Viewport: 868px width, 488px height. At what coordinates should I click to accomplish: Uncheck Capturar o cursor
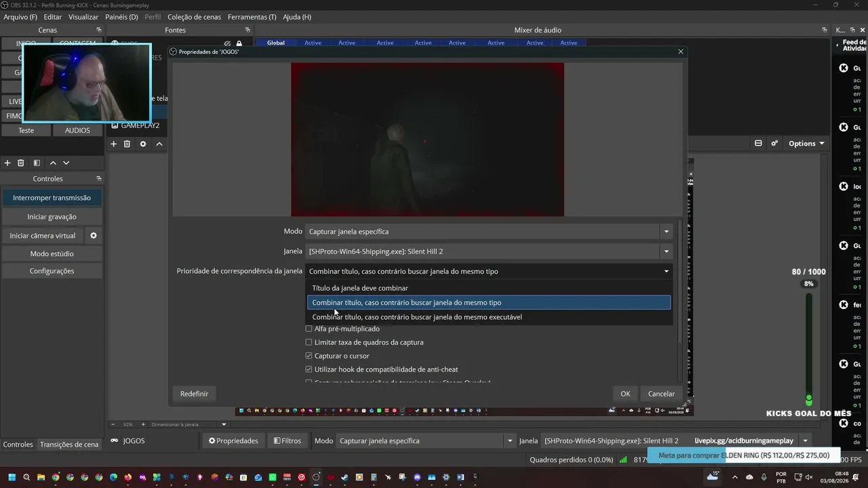[x=309, y=356]
